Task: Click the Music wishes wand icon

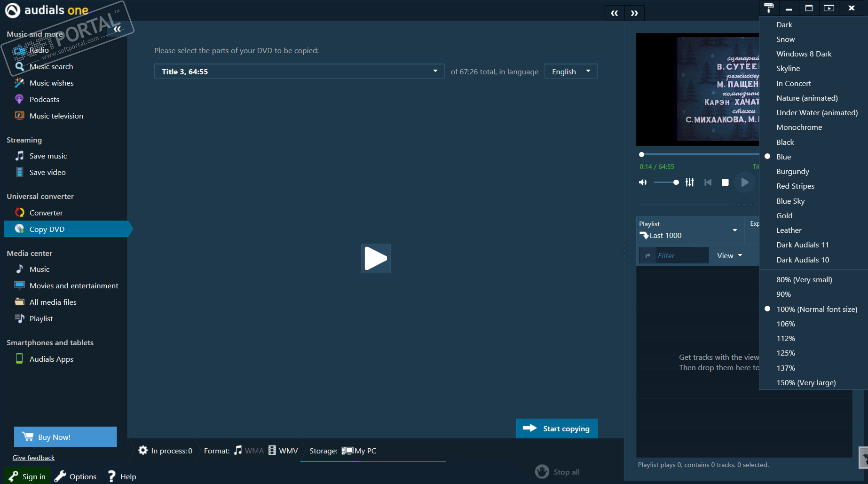Action: 19,83
